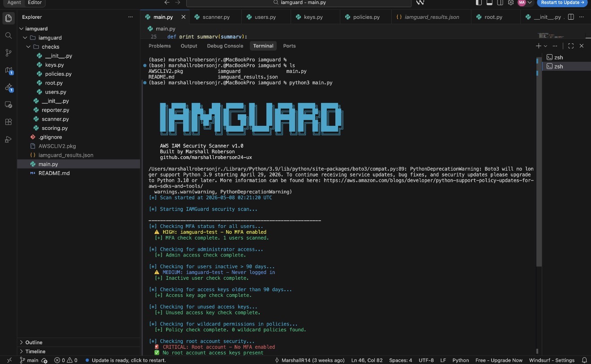Change the UTF-8 file encoding
This screenshot has width=591, height=364.
426,360
